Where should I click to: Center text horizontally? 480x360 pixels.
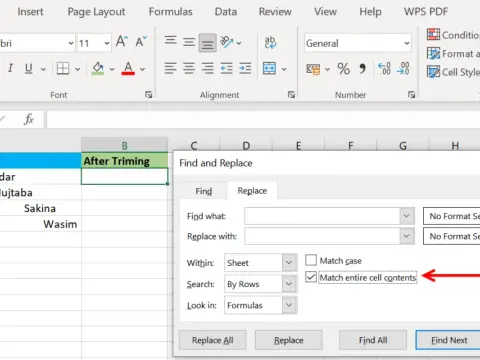coord(189,68)
